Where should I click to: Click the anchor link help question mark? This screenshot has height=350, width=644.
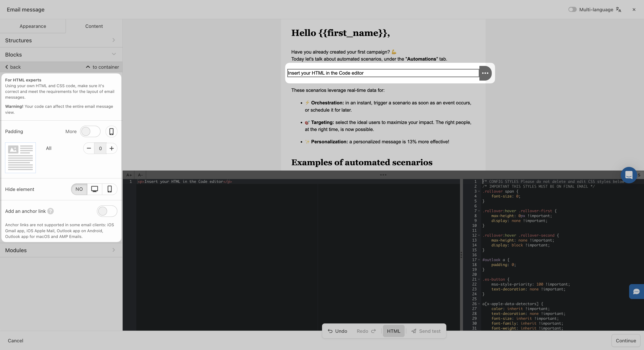point(50,211)
